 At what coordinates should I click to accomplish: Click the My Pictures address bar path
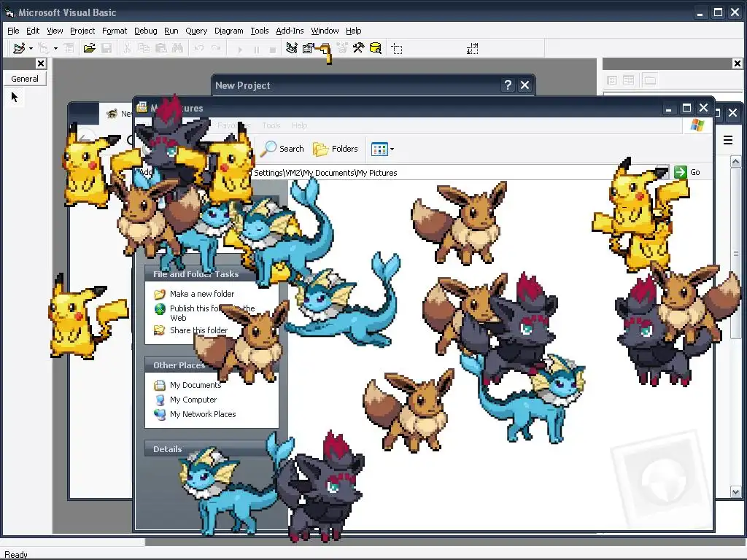[x=325, y=172]
